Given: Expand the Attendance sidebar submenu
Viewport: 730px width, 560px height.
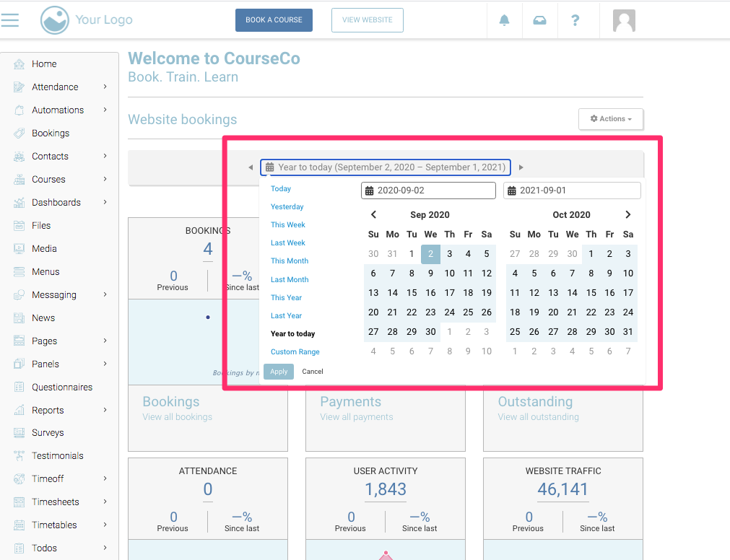Looking at the screenshot, I should pyautogui.click(x=105, y=87).
